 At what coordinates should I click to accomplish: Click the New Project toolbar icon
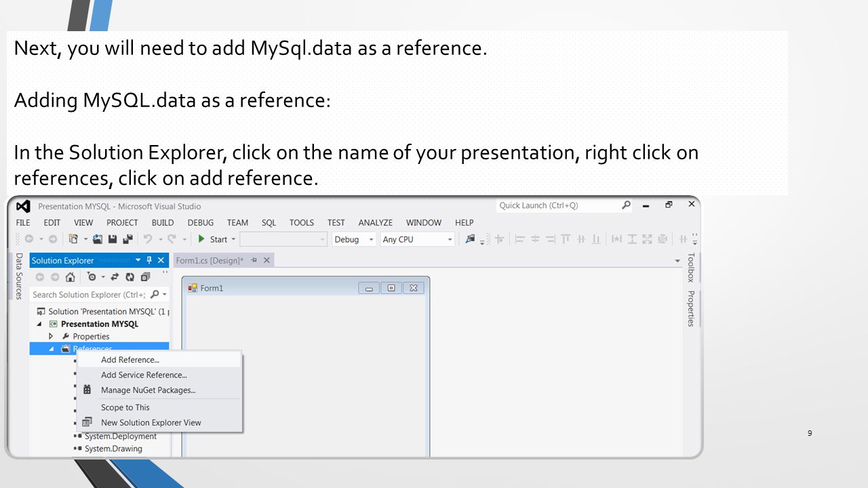point(73,239)
